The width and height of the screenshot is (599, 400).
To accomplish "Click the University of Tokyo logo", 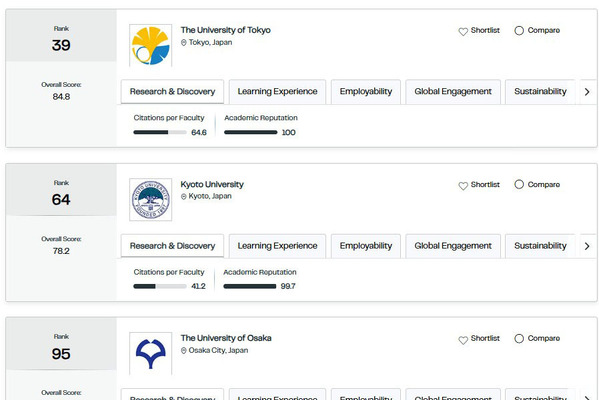I will tap(151, 45).
